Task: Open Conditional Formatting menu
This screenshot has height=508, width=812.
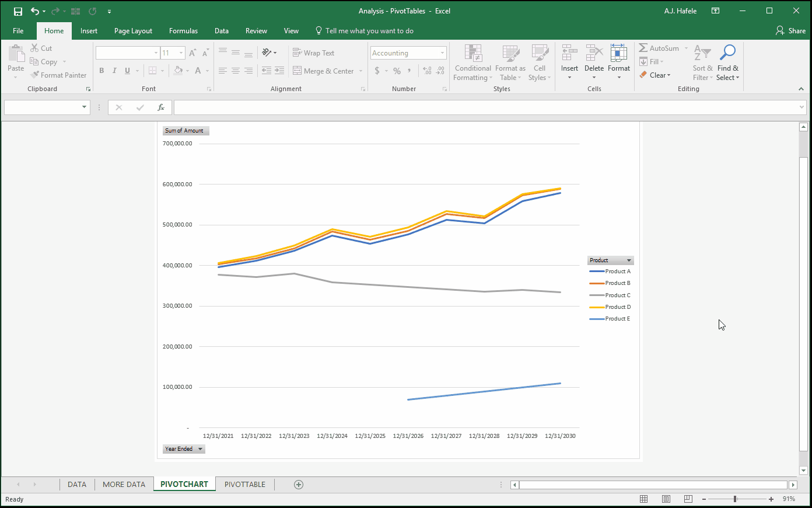Action: tap(473, 62)
